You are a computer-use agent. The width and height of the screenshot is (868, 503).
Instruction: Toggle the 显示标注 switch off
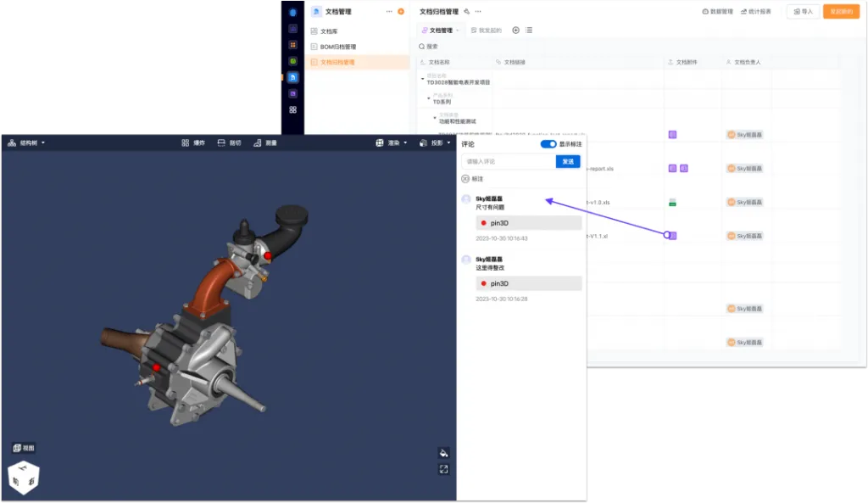[x=548, y=144]
